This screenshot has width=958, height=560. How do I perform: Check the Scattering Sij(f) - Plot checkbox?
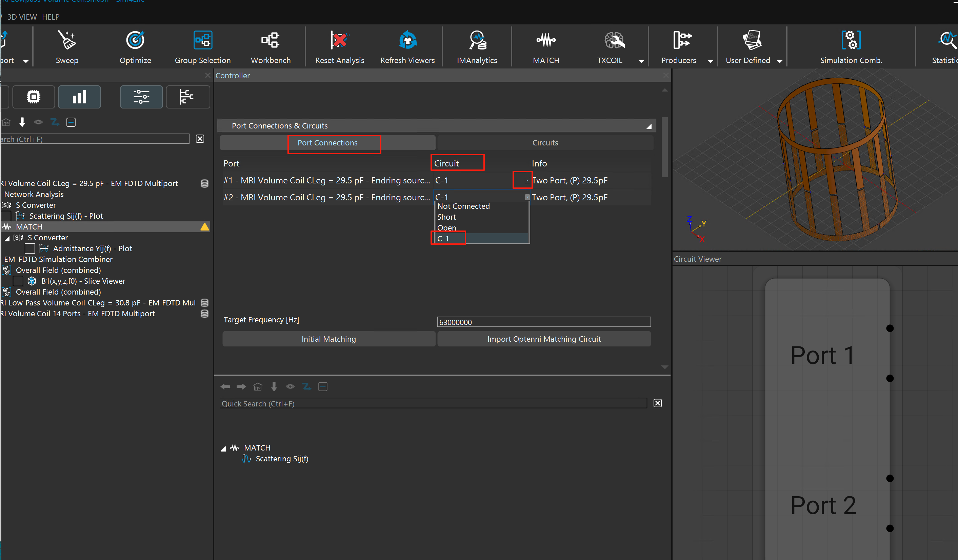pyautogui.click(x=6, y=216)
